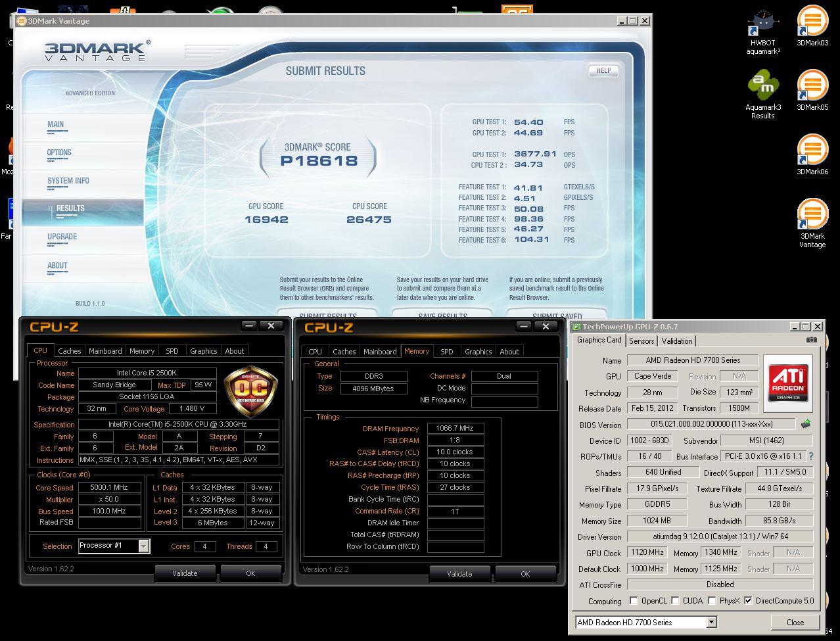Switch to Caches tab in left CPU-Z
Image resolution: width=840 pixels, height=641 pixels.
[x=70, y=351]
